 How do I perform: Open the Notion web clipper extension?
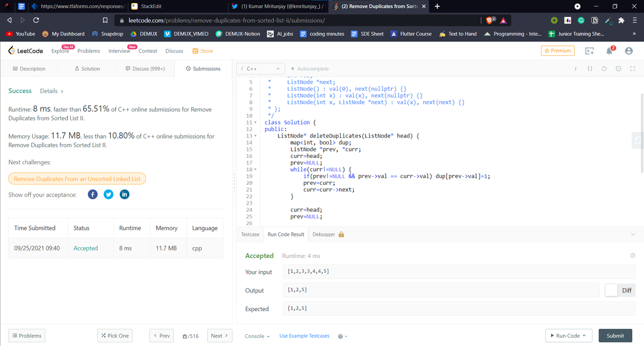point(595,20)
